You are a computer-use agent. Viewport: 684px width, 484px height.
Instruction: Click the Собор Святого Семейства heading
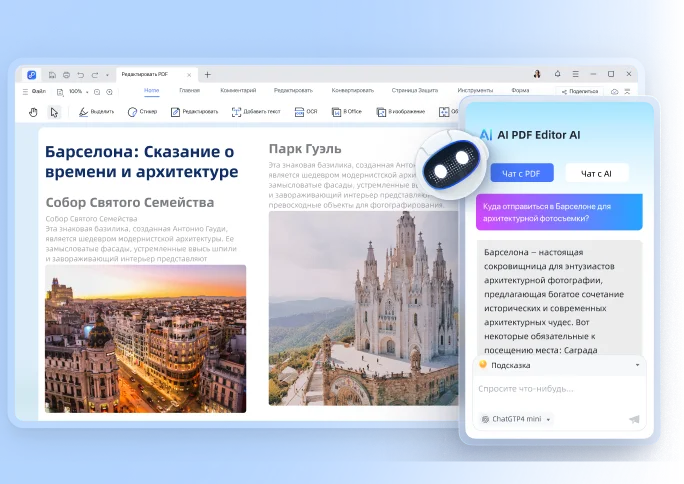130,202
